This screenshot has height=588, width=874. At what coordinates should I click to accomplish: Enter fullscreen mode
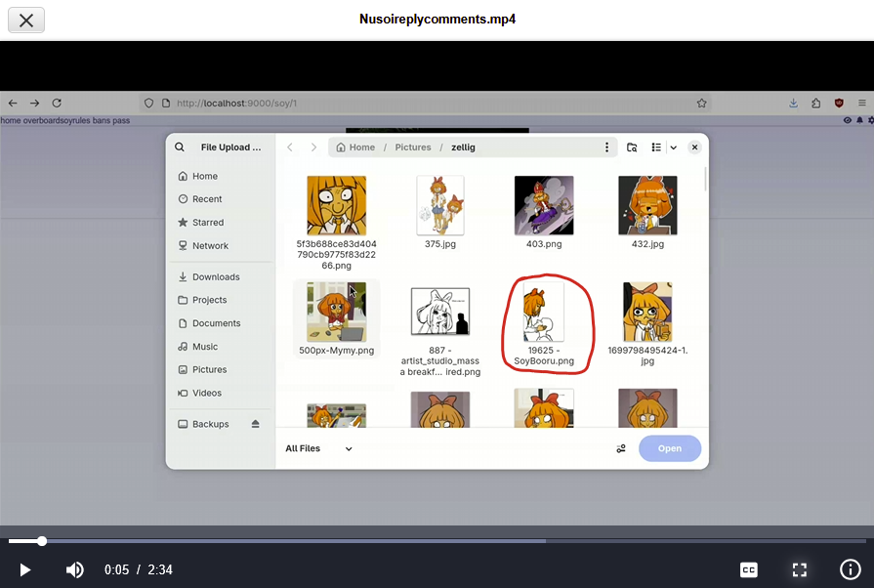click(x=799, y=569)
